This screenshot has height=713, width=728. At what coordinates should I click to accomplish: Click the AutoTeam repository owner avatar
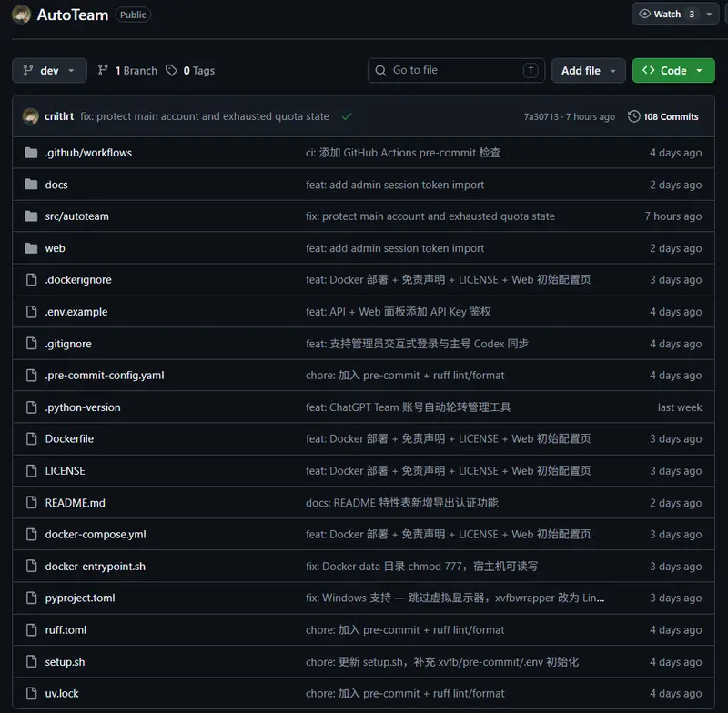[x=21, y=15]
